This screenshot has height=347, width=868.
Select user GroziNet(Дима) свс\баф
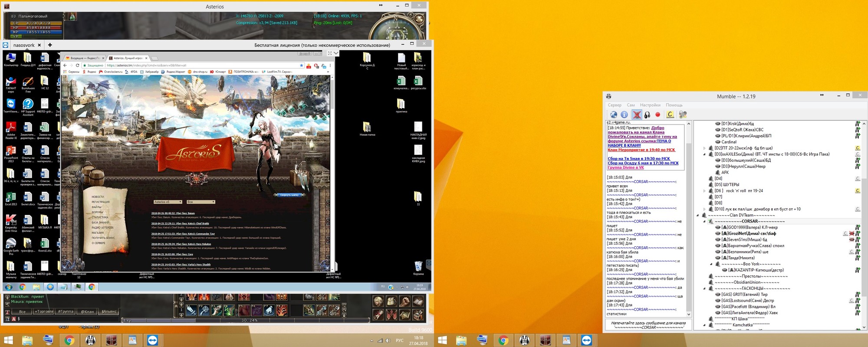749,233
